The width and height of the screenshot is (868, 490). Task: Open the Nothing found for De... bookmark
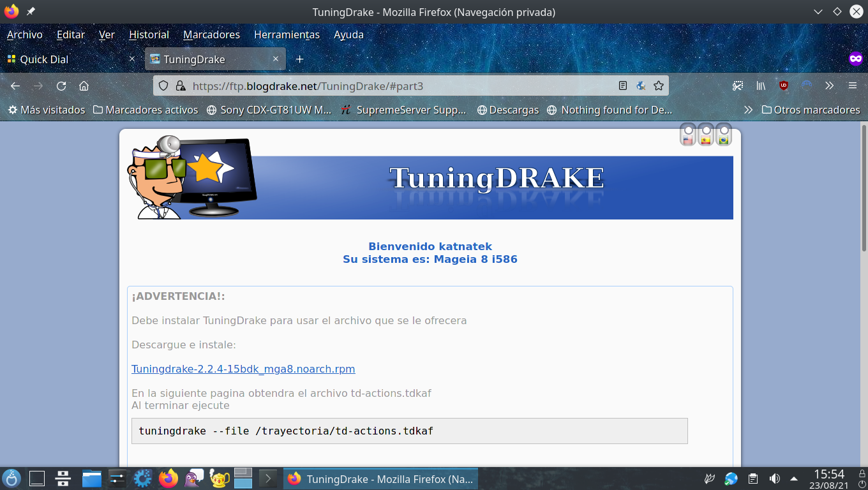(610, 110)
